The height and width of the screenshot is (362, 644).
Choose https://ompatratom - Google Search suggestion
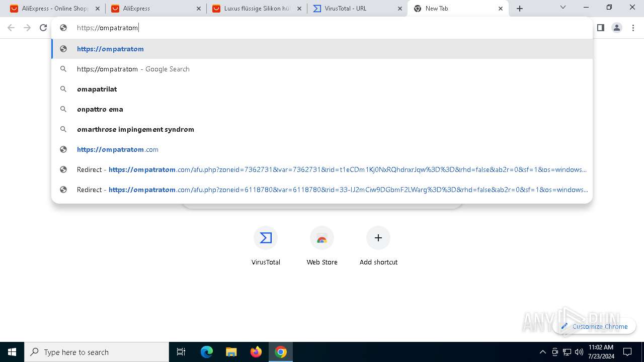coord(322,69)
